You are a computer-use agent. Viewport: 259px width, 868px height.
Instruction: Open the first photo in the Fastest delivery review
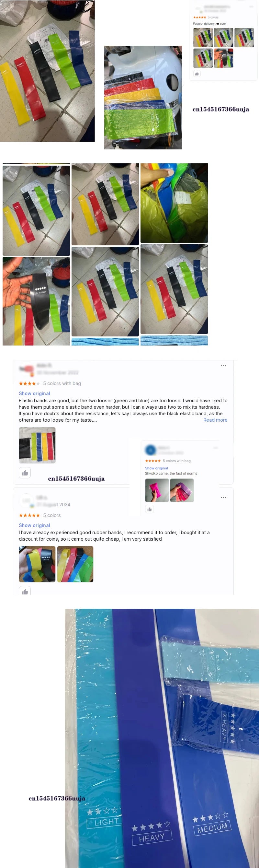coord(203,37)
